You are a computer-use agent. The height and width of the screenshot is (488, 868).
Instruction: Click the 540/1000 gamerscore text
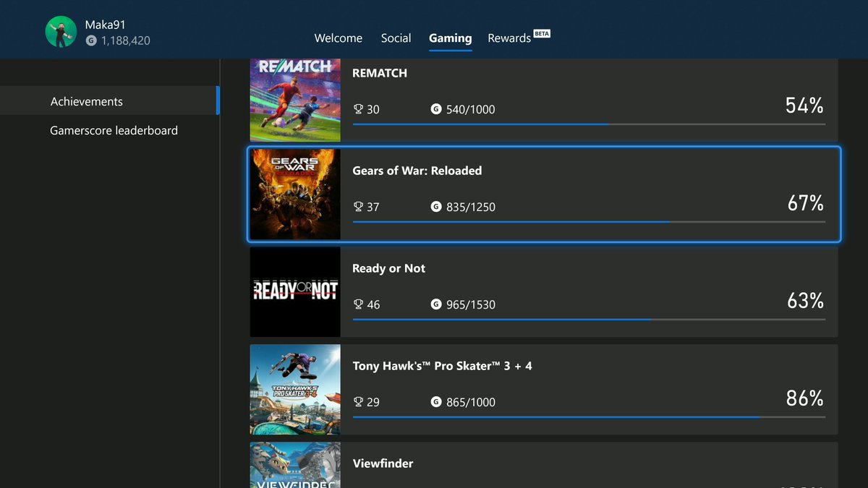(x=471, y=110)
